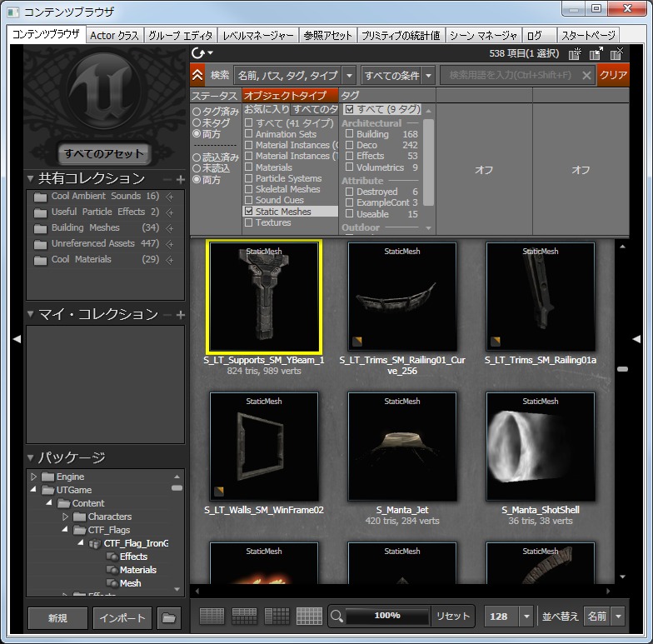
Task: Open the thumbnail size 128 dropdown
Action: tap(526, 617)
